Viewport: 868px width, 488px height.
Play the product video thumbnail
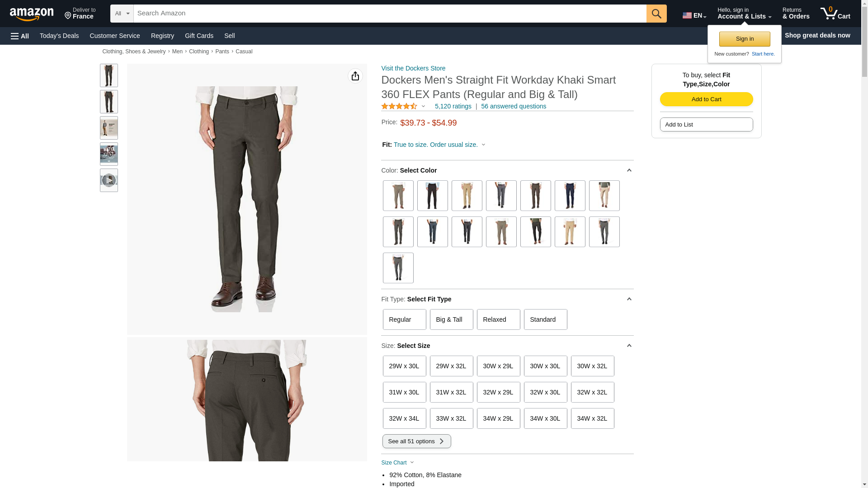(x=109, y=180)
